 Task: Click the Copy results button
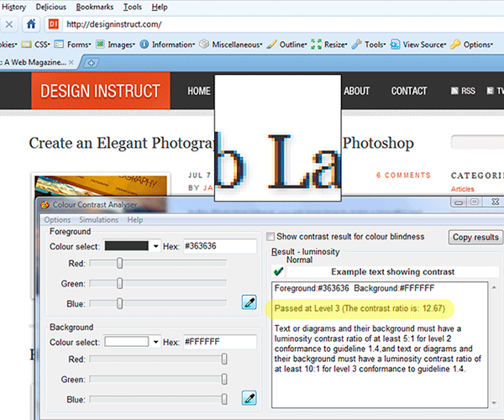(x=475, y=237)
